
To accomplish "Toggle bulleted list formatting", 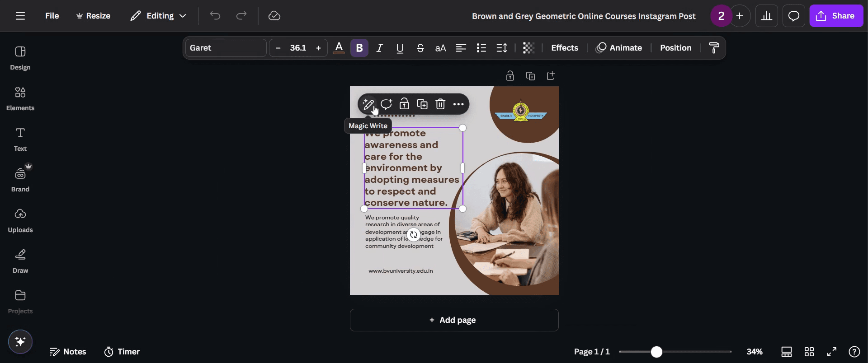I will tap(481, 48).
